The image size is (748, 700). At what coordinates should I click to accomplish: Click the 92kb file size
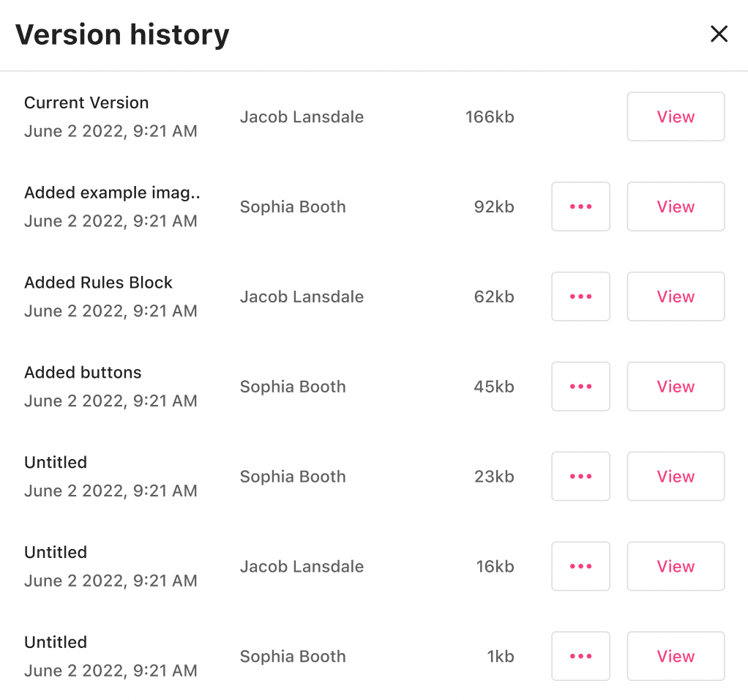(x=494, y=206)
